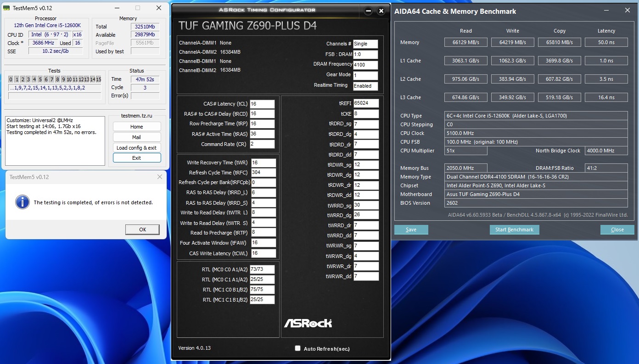The image size is (639, 364).
Task: Close the ASRock Timing Configurator window
Action: 381,11
